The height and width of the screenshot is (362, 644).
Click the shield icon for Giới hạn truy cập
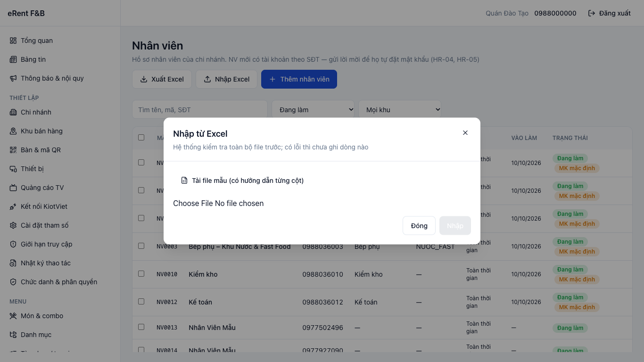[x=13, y=244]
